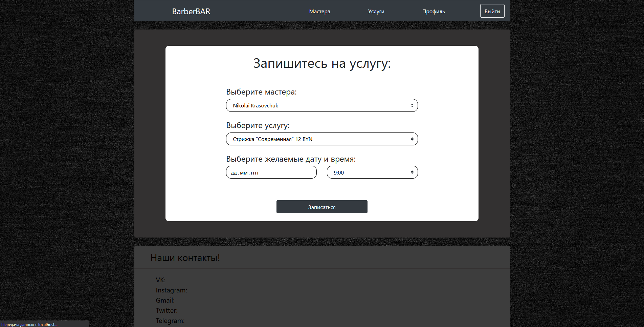Screen dimensions: 644x327
Task: Navigate to the Услуги section
Action: tap(376, 11)
